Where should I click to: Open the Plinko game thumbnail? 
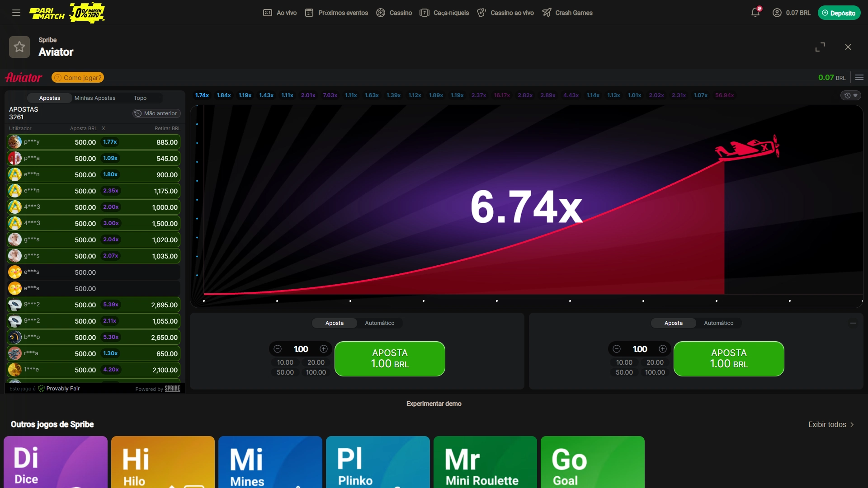point(378,462)
